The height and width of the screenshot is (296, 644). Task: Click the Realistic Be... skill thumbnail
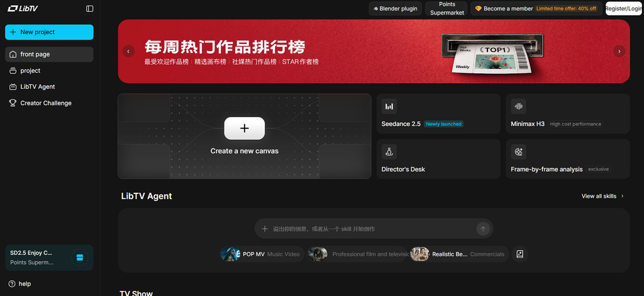419,254
